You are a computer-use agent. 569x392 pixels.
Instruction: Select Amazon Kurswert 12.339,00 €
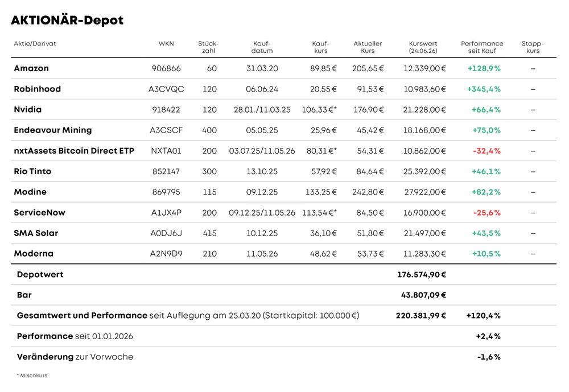click(424, 68)
